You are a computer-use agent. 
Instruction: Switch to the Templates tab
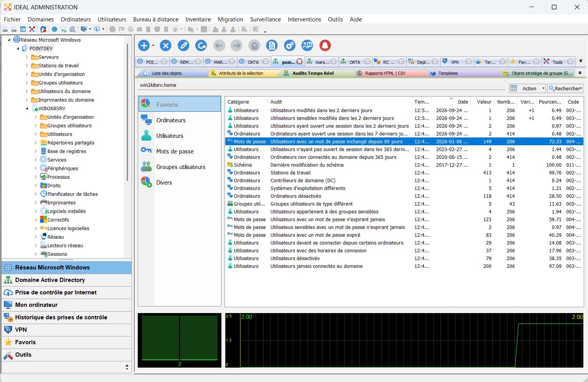click(464, 73)
